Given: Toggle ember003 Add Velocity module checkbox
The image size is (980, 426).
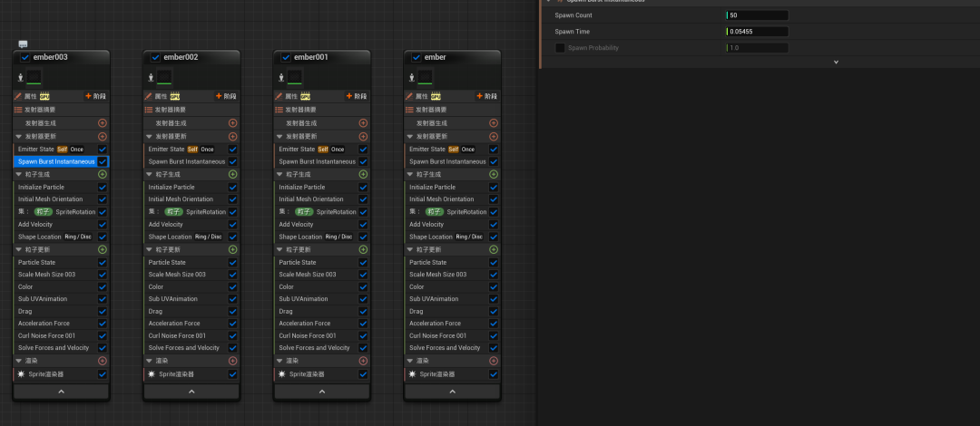Looking at the screenshot, I should coord(103,224).
